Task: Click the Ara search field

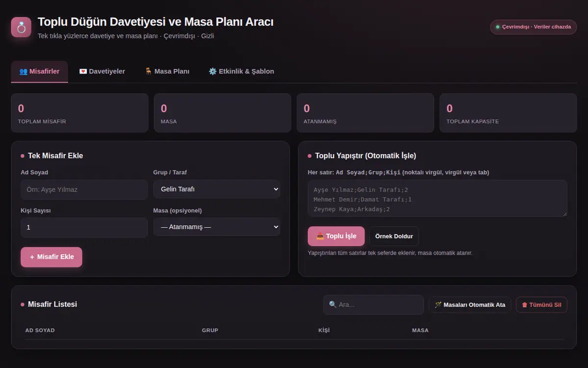Action: tap(373, 305)
